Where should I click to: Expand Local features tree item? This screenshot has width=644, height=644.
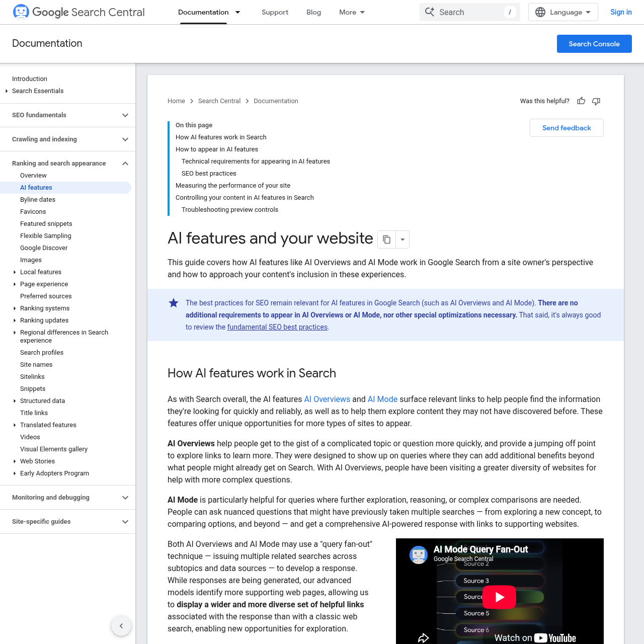pos(15,272)
